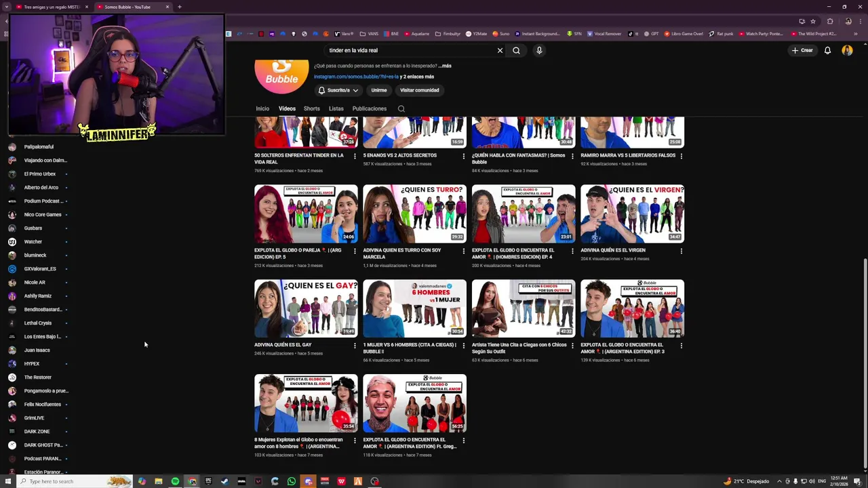Open the Y2Mate bookmark
This screenshot has height=488, width=868.
pos(477,34)
